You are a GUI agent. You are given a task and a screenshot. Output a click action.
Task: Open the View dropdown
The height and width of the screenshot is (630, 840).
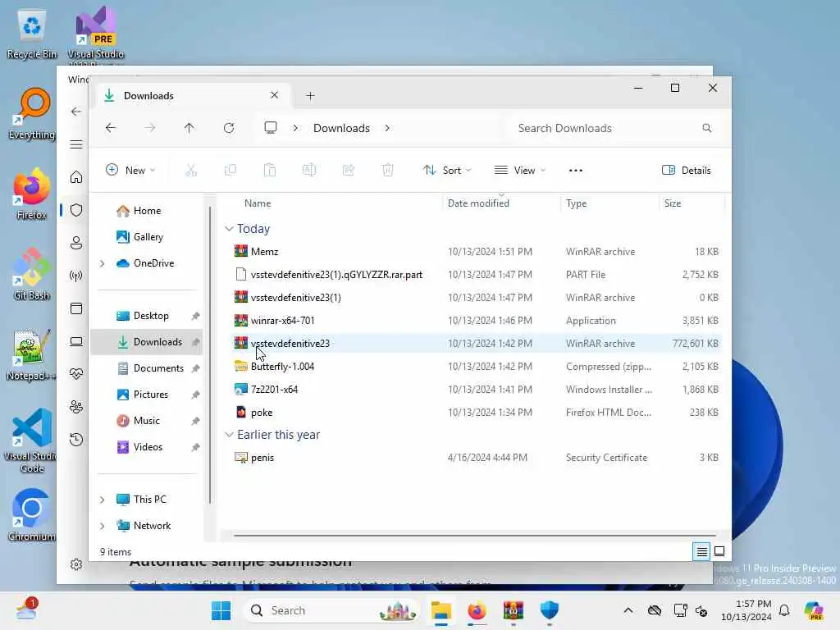coord(519,171)
